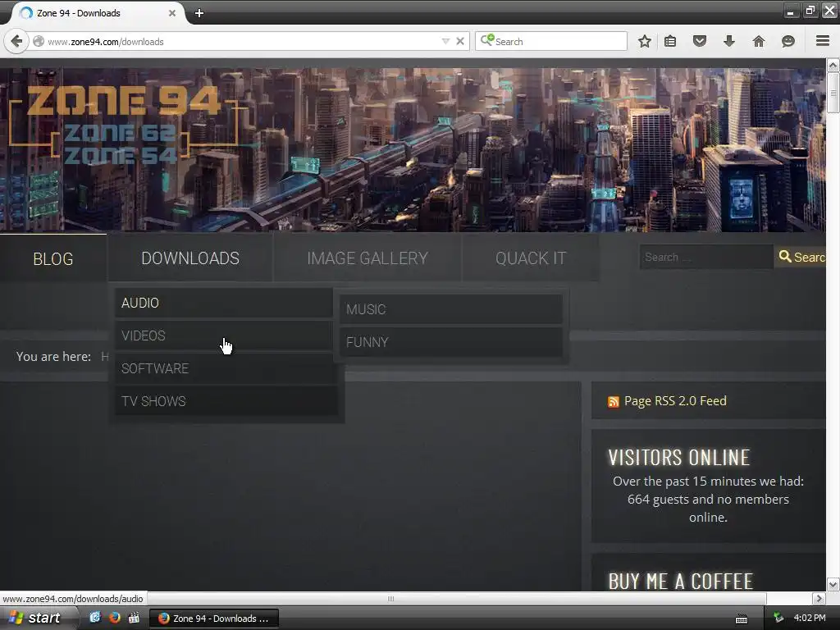This screenshot has height=630, width=840.
Task: Open the URL history dropdown arrow
Action: point(445,41)
